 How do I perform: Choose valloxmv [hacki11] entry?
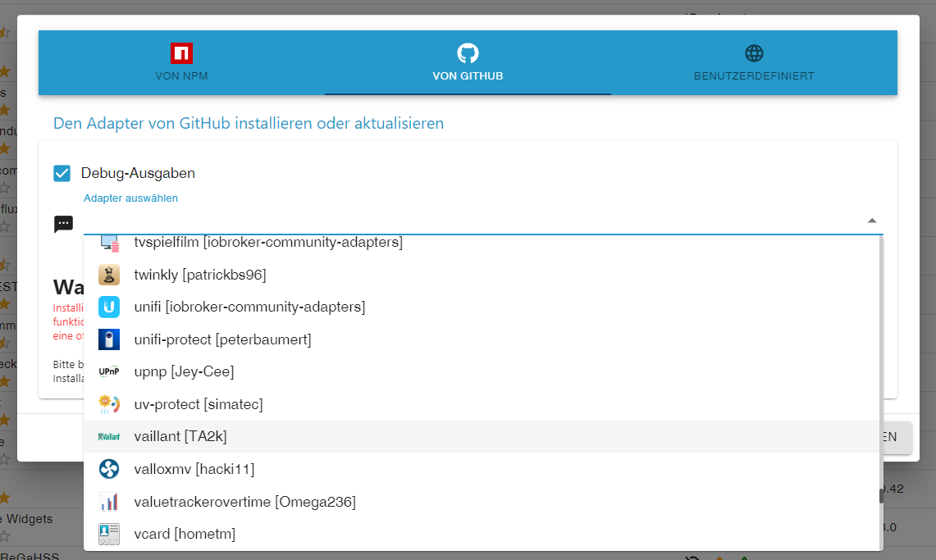point(482,469)
